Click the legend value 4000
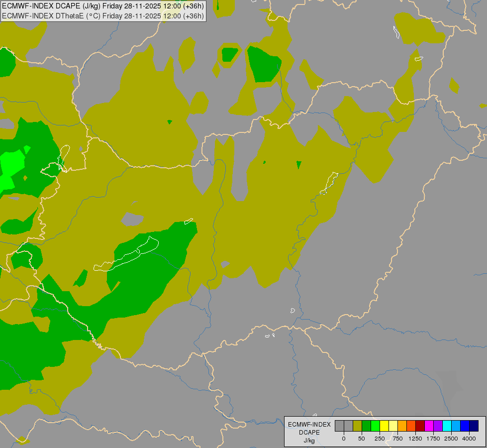This screenshot has height=448, width=487. (469, 439)
